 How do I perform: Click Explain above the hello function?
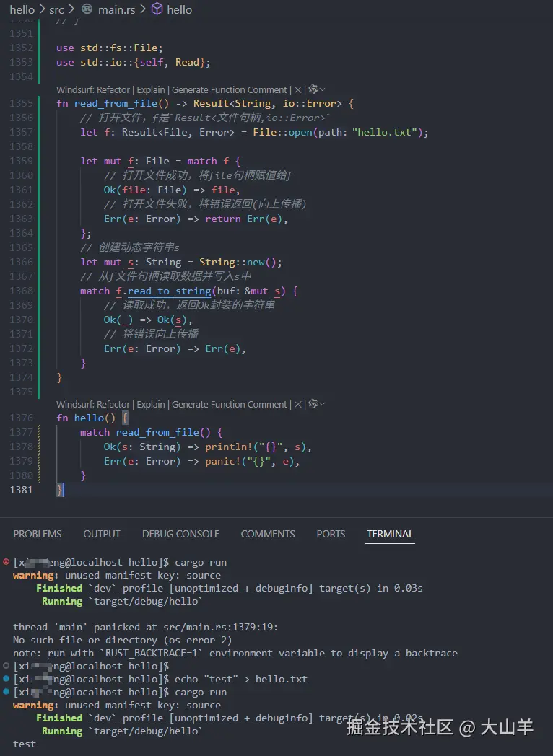pyautogui.click(x=151, y=405)
